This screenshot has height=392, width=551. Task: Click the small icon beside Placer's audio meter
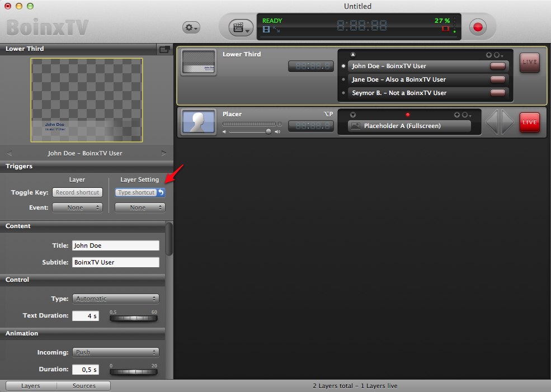(280, 124)
